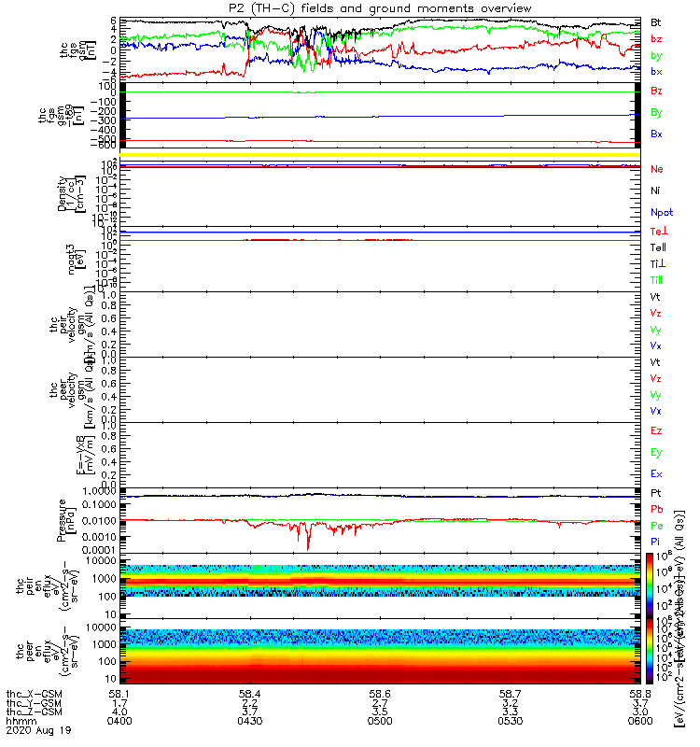700x747 pixels.
Task: Click inside the peer electron energy flux spectrogram
Action: (x=380, y=656)
